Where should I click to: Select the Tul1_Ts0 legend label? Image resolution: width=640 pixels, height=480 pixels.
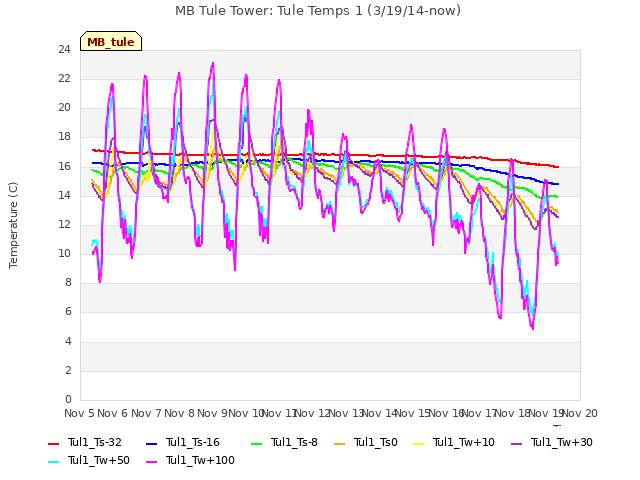(x=376, y=442)
